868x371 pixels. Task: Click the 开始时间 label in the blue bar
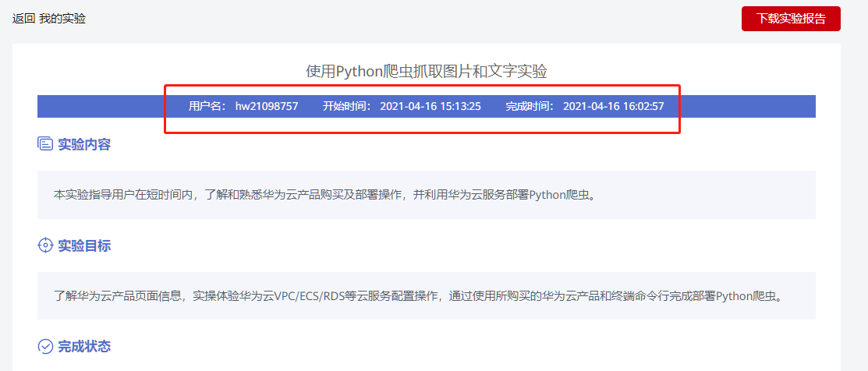click(x=346, y=106)
